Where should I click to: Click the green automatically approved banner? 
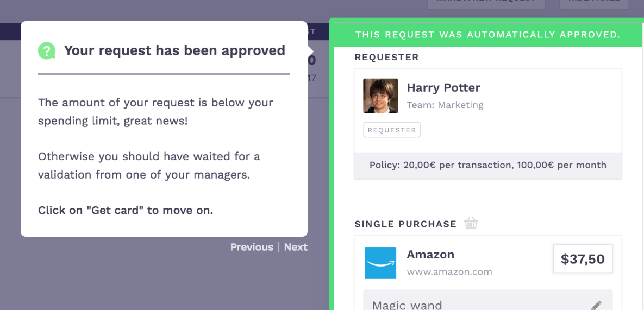coord(487,35)
